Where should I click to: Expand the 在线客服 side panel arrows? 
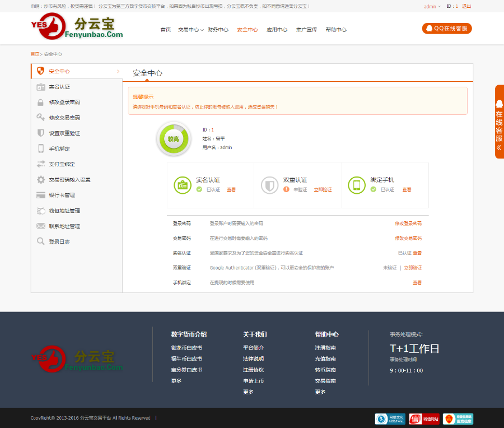point(499,148)
